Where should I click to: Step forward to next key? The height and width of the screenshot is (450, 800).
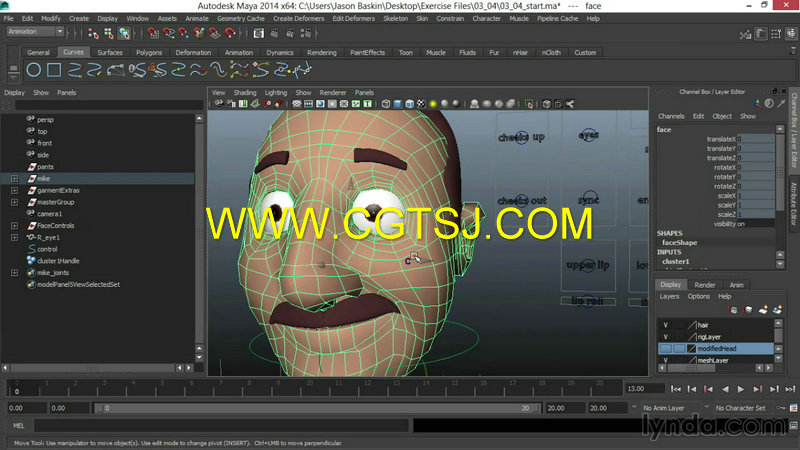[x=758, y=389]
